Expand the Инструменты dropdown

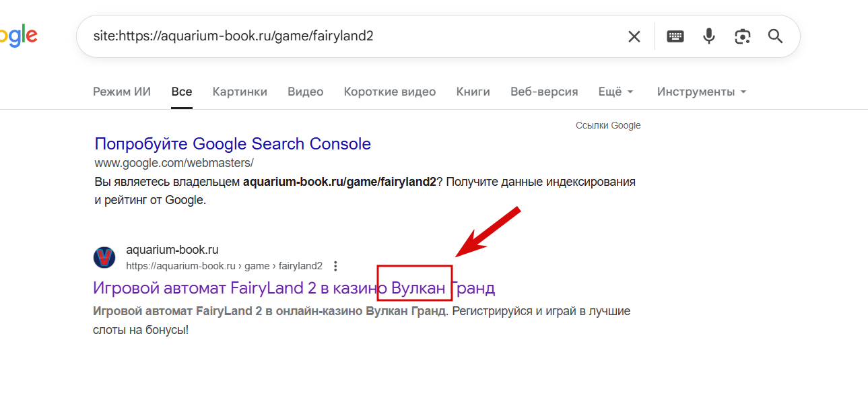coord(702,92)
